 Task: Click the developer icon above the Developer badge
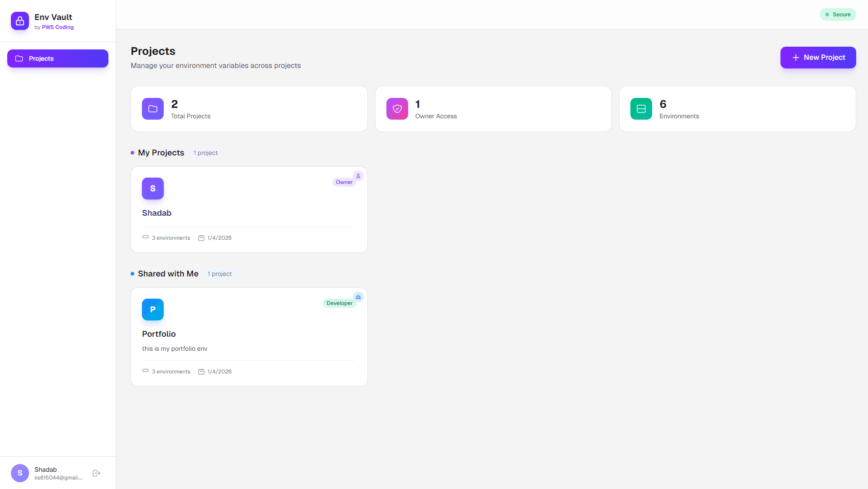tap(358, 297)
